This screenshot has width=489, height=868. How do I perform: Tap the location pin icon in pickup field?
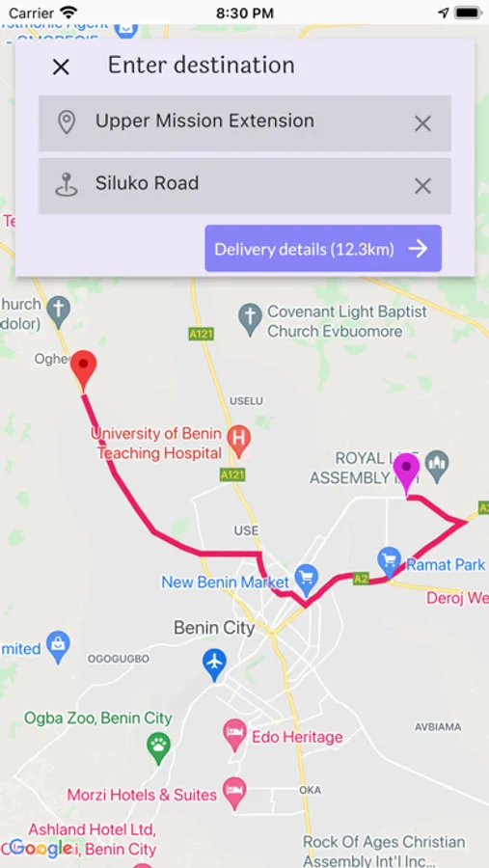pyautogui.click(x=67, y=122)
